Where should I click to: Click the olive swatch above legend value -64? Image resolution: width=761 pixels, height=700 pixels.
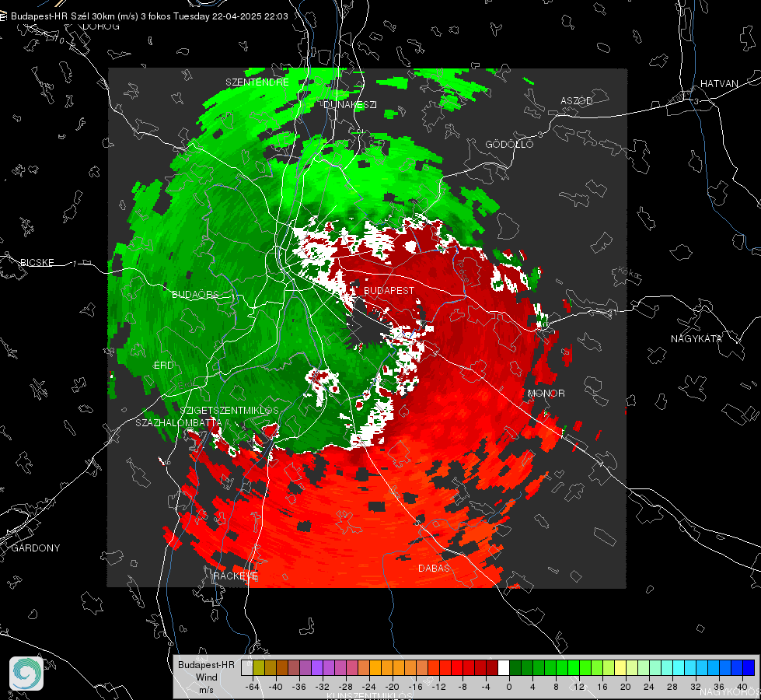coord(259,668)
